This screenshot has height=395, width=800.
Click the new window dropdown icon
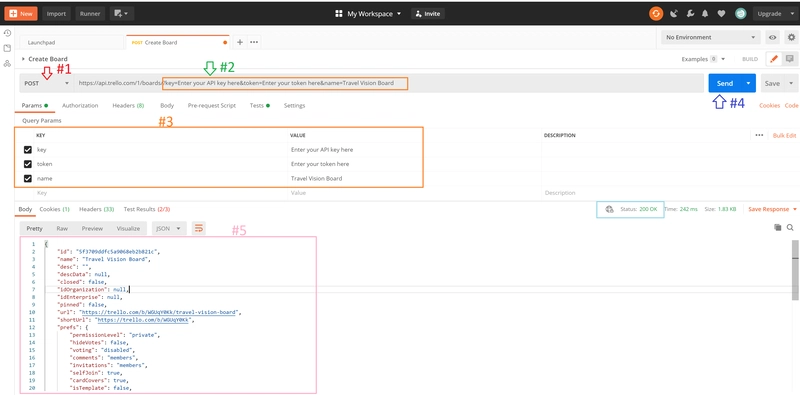[x=121, y=14]
